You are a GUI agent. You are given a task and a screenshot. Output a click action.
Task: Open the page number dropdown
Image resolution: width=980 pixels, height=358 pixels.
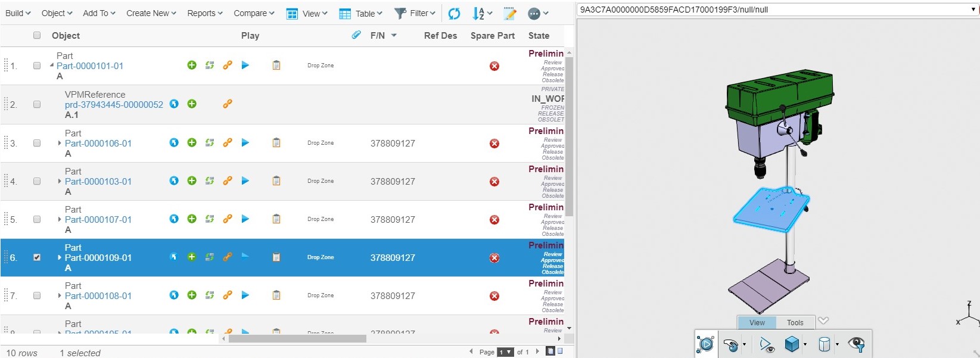[505, 352]
